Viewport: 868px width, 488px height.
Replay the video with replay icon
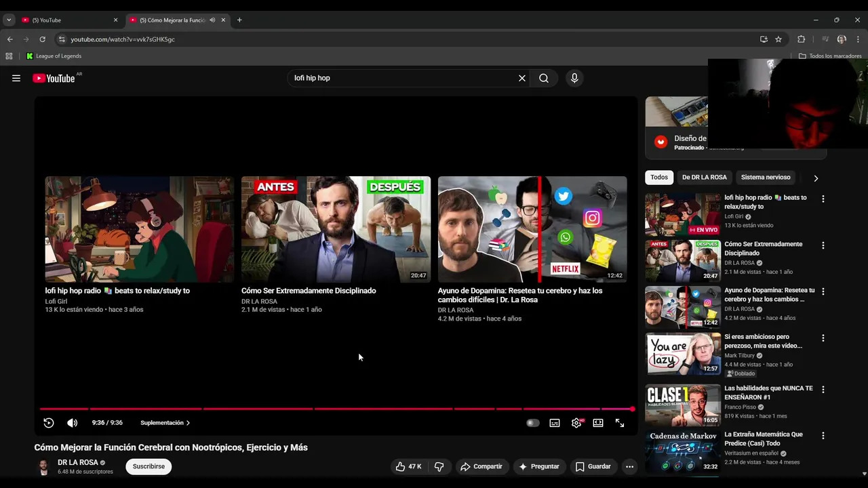coord(49,423)
